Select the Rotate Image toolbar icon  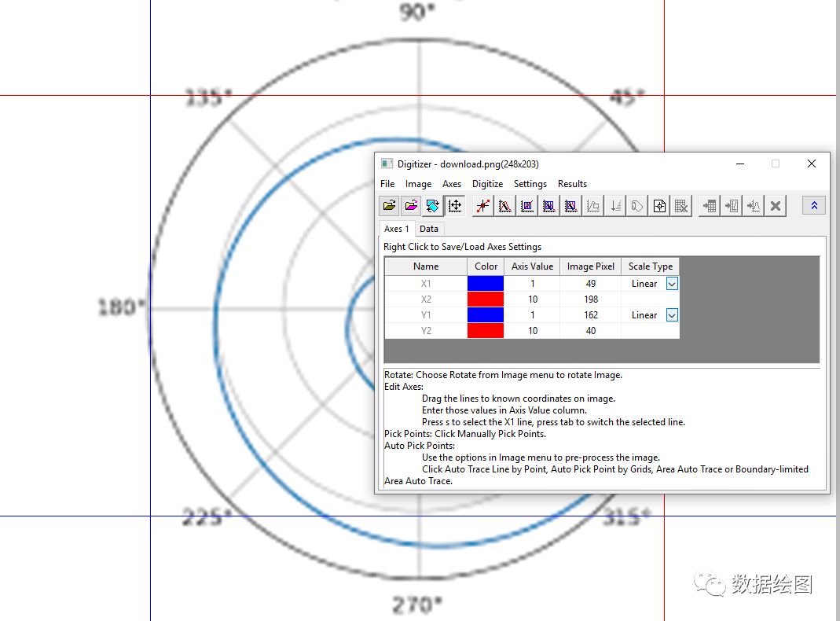coord(433,206)
